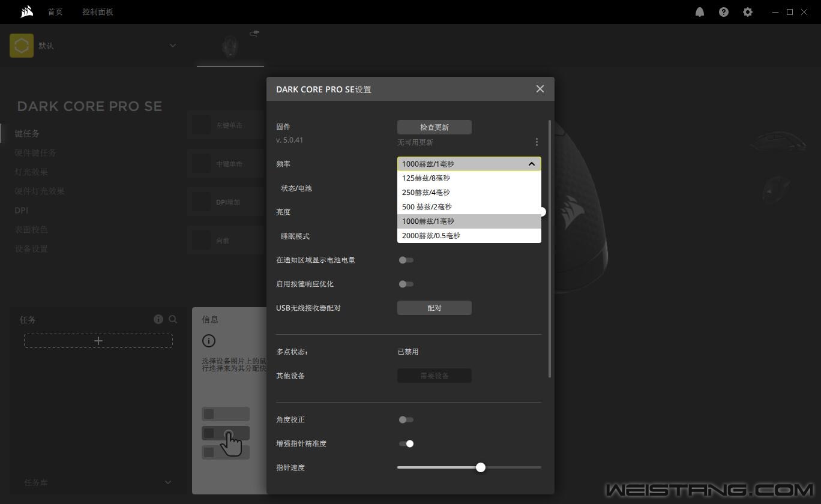Click the multipoint status 已禁用 text
This screenshot has height=504, width=821.
[408, 352]
